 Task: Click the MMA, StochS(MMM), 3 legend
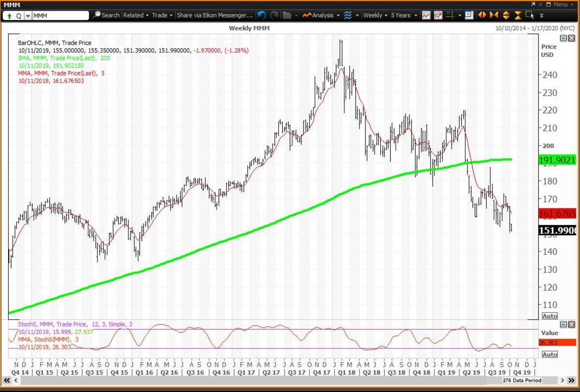pyautogui.click(x=47, y=340)
